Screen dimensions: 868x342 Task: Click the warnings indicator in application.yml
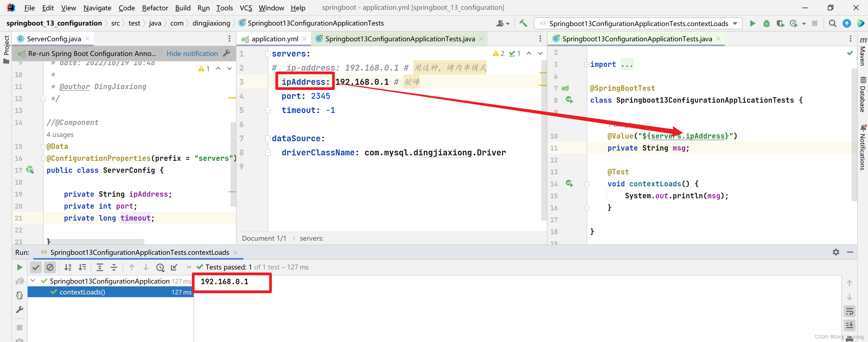[498, 53]
